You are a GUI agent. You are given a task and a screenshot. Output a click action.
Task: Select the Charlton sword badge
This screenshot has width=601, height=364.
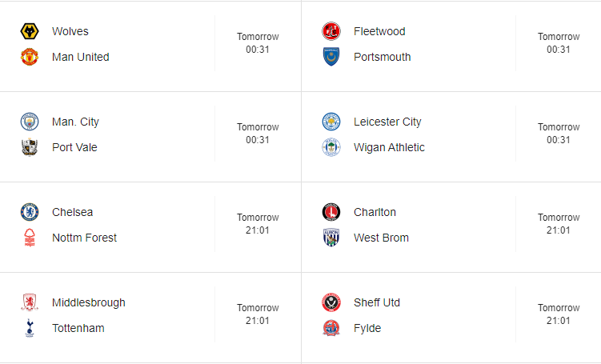pyautogui.click(x=331, y=212)
